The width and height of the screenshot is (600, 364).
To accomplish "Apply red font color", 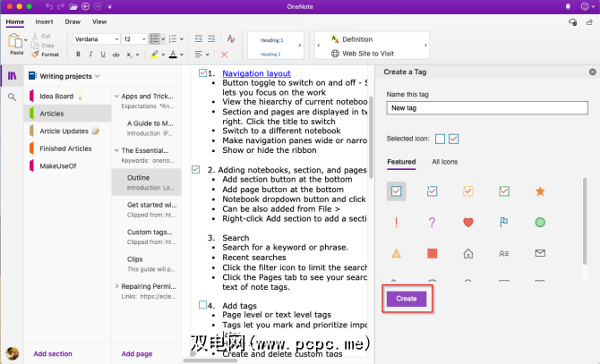I will (x=173, y=55).
